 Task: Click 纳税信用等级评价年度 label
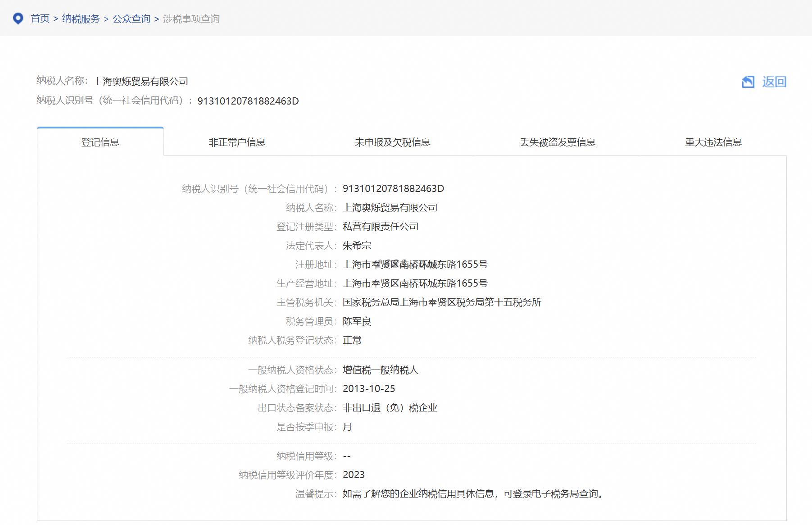(287, 475)
